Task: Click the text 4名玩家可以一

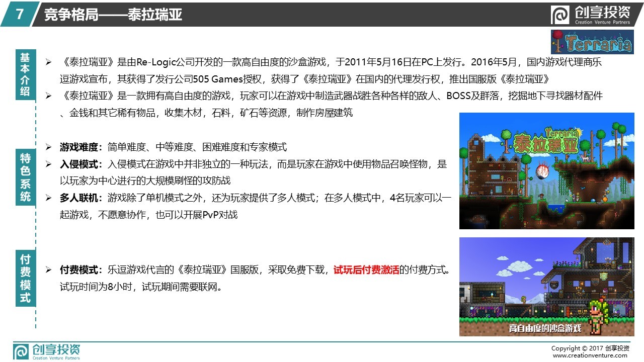Action: pos(420,198)
